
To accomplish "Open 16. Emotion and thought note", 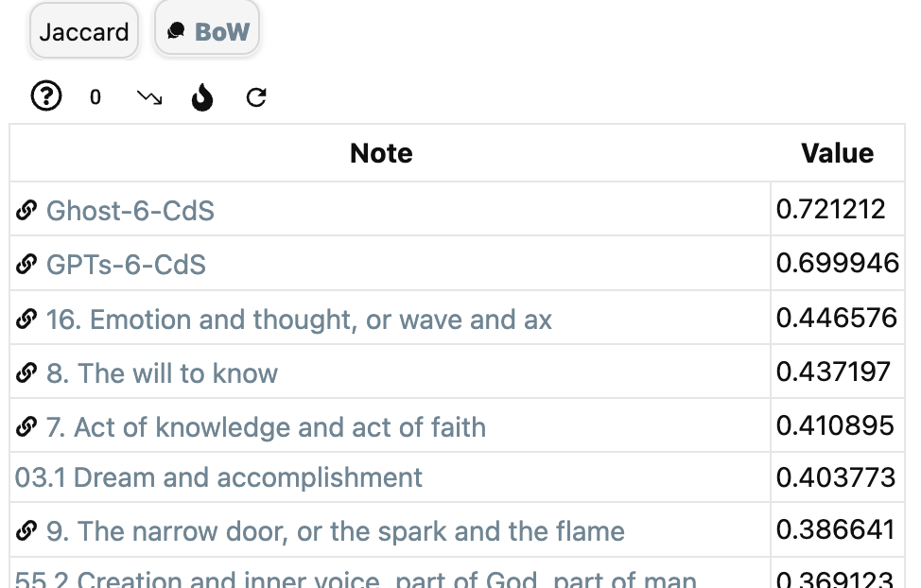I will coord(299,320).
